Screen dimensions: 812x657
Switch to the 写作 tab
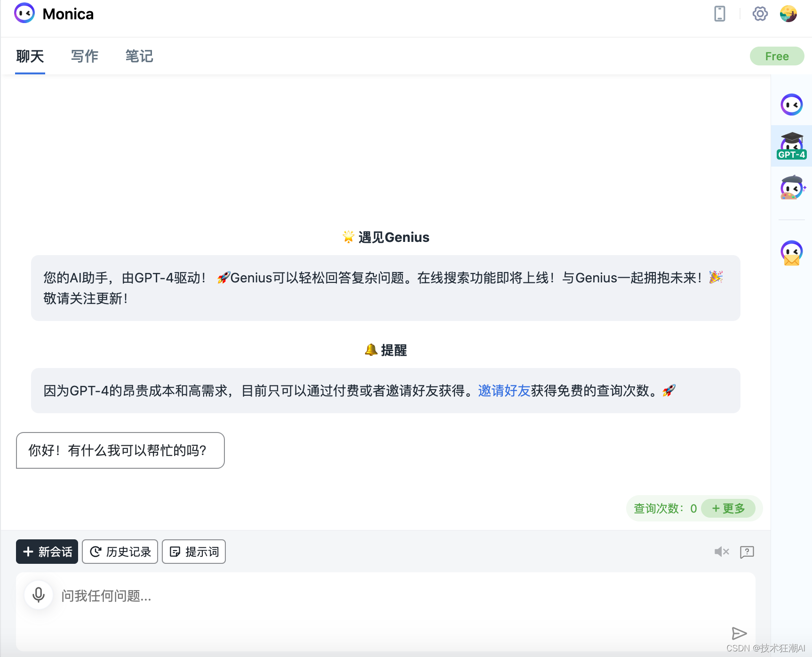point(85,56)
